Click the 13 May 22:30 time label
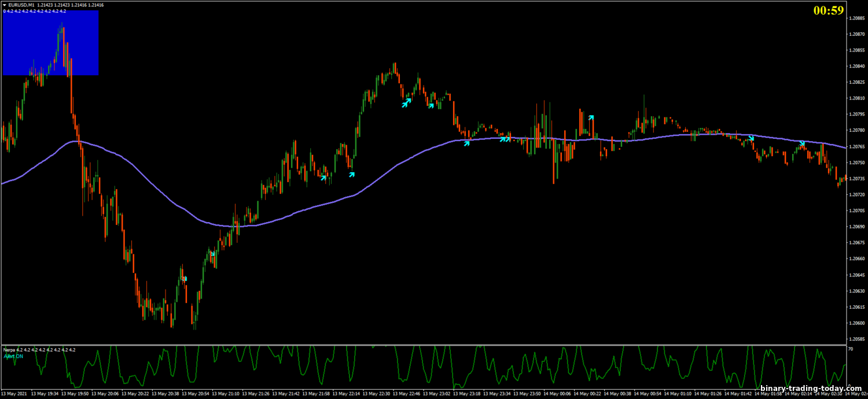Screen dimensions: 868x399 pos(376,394)
